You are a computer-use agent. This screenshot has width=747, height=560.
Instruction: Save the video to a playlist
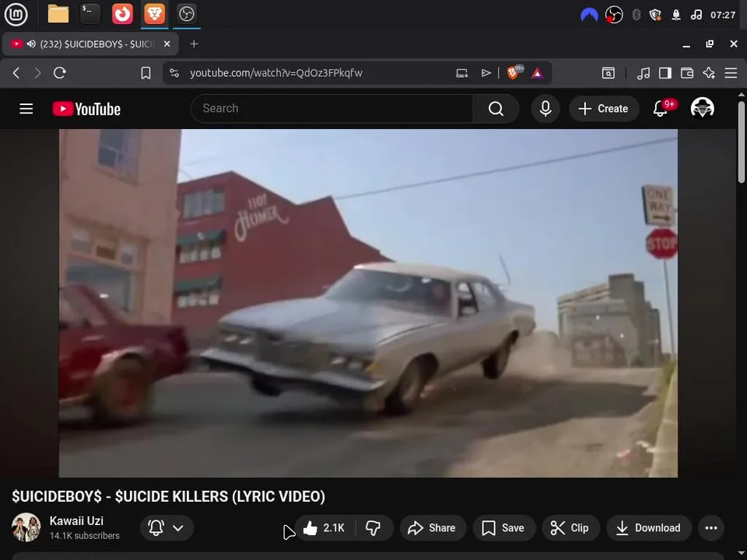tap(503, 527)
